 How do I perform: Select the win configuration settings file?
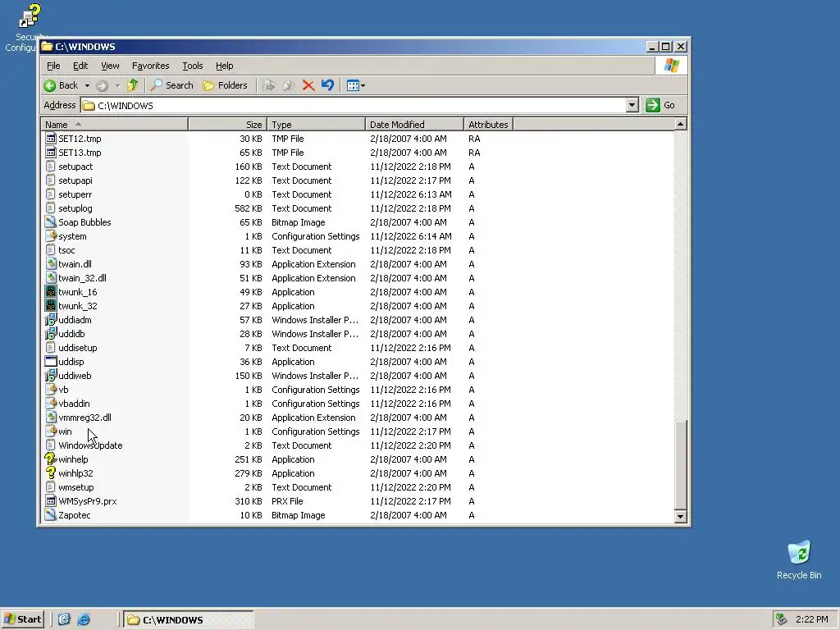(x=65, y=431)
